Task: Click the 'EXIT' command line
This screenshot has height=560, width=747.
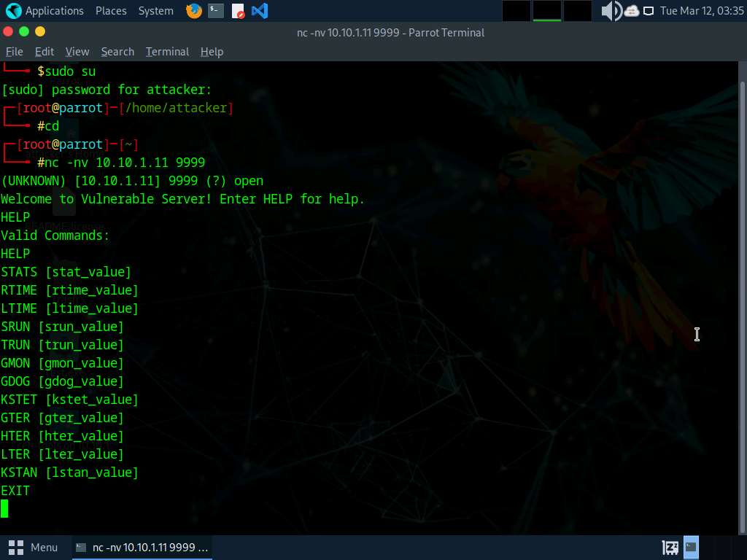Action: [x=15, y=491]
